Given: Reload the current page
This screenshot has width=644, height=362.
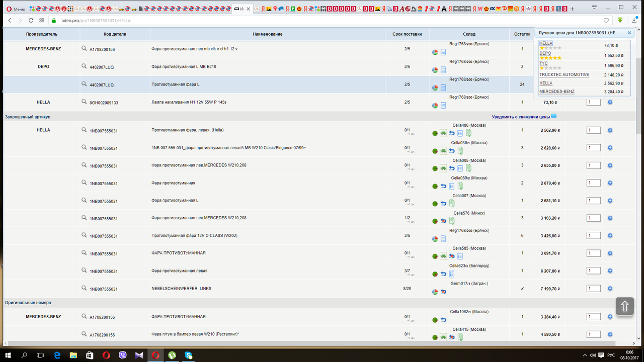Looking at the screenshot, I should (x=31, y=20).
